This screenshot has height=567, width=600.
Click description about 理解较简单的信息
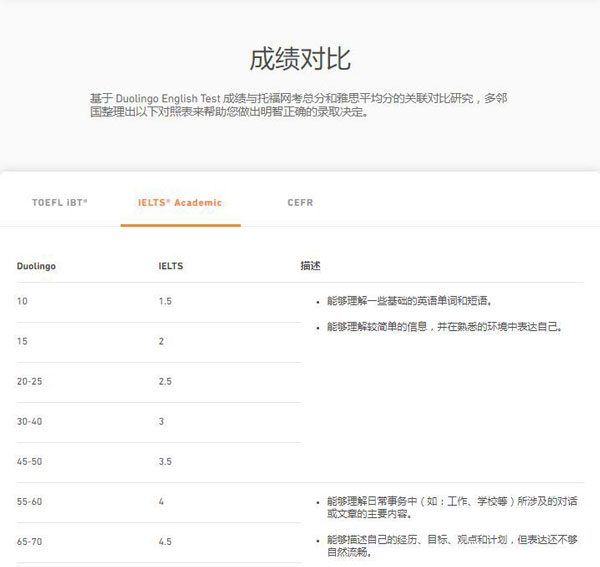coord(444,327)
